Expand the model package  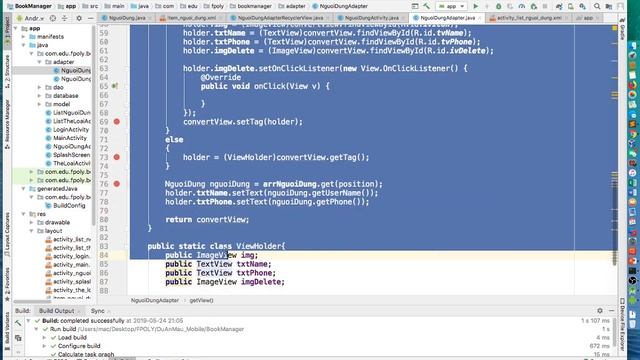(39, 104)
